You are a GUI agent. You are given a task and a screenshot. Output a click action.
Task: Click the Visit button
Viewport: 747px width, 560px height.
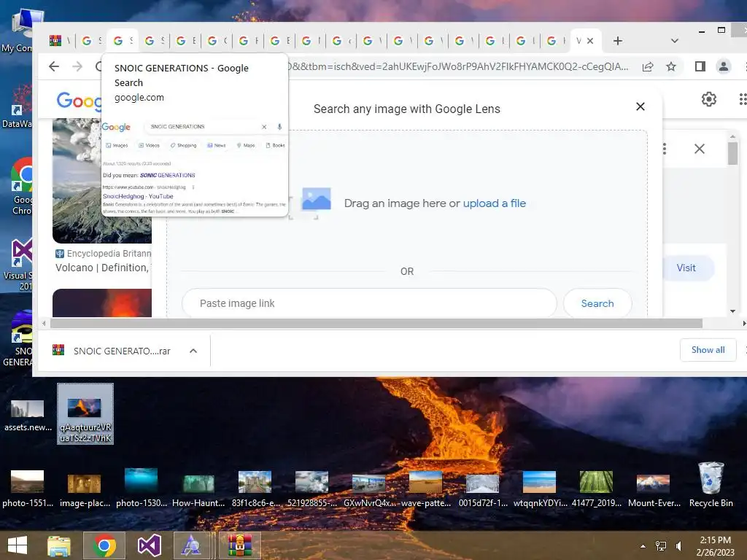[x=686, y=268]
